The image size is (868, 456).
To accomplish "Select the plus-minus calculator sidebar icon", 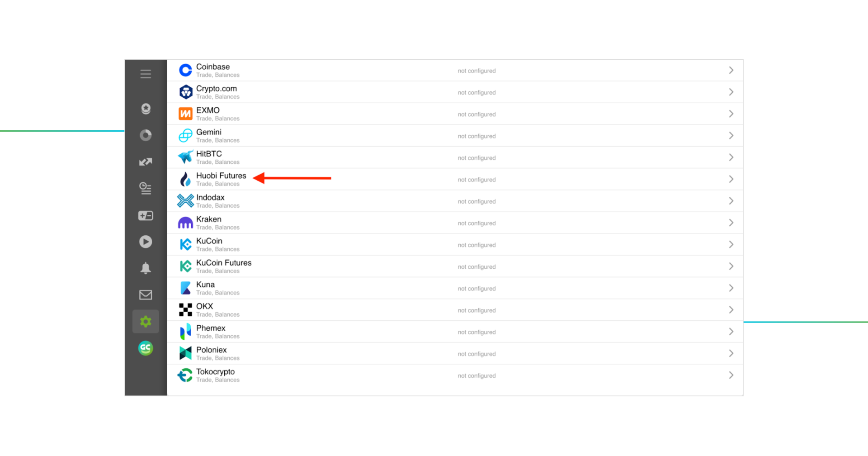I will click(x=146, y=216).
